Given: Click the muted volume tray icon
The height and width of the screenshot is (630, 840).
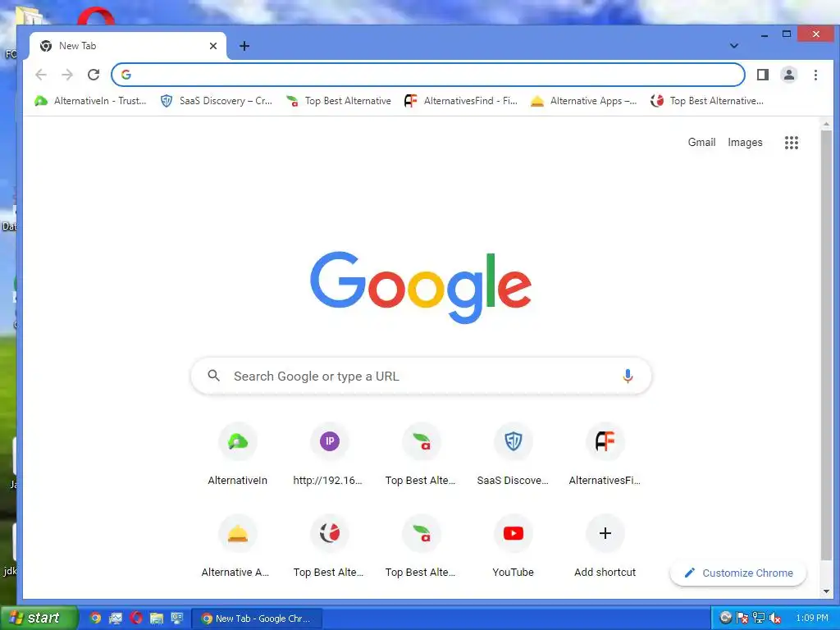Looking at the screenshot, I should 774,619.
